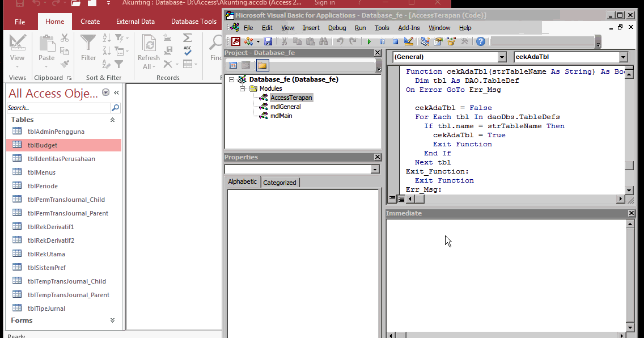Open the Debug menu
The width and height of the screenshot is (644, 338).
tap(337, 28)
